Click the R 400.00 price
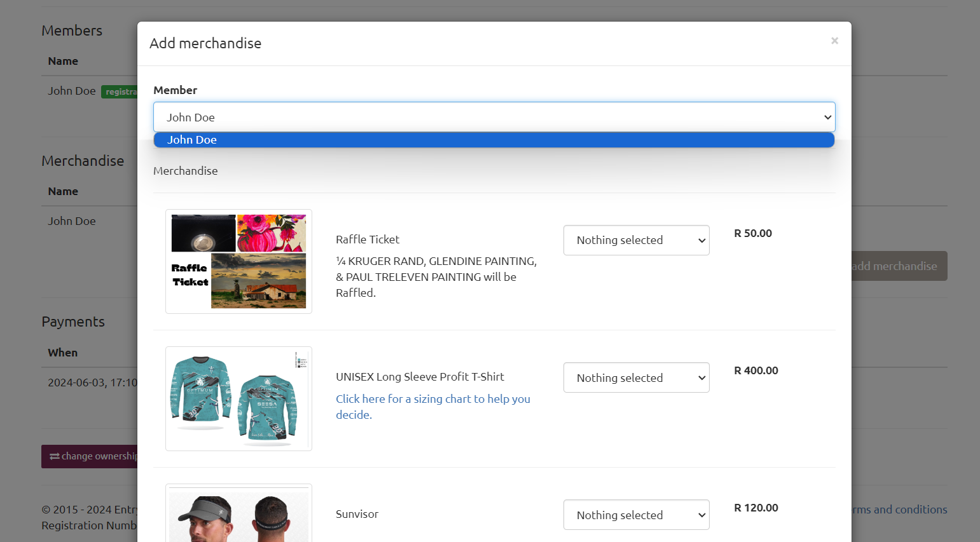 (x=756, y=370)
